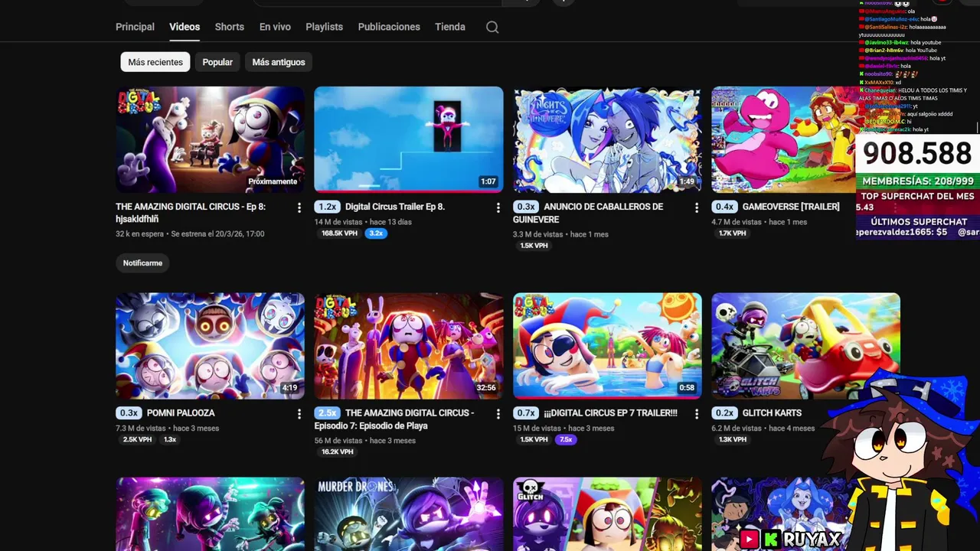Open options menu for POMNI PALOOZA video
This screenshot has height=551, width=980.
299,414
